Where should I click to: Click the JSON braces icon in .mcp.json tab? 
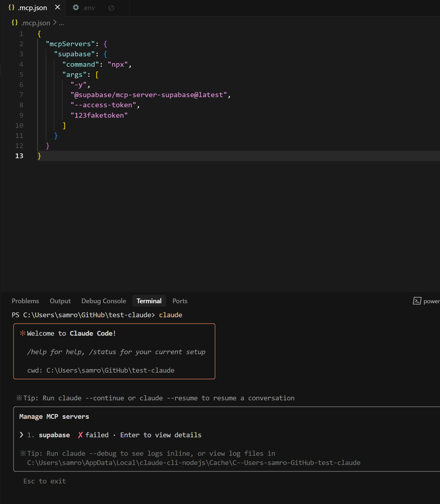pos(12,7)
